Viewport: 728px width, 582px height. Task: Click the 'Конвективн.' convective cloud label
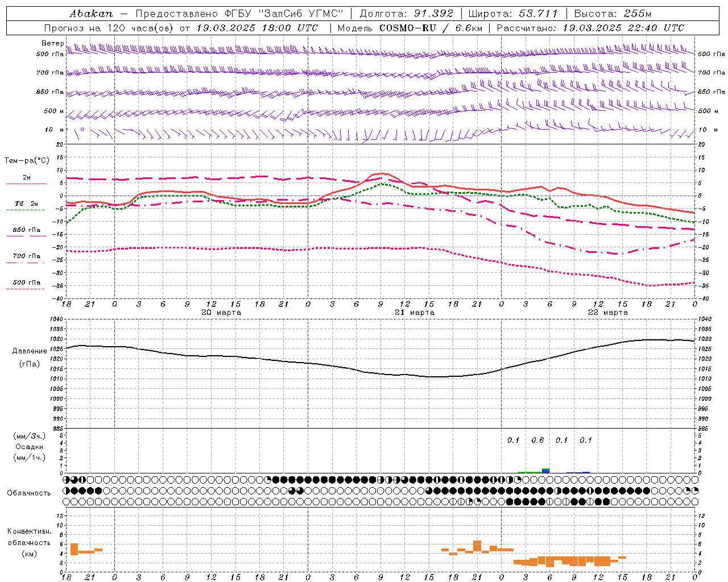point(30,531)
